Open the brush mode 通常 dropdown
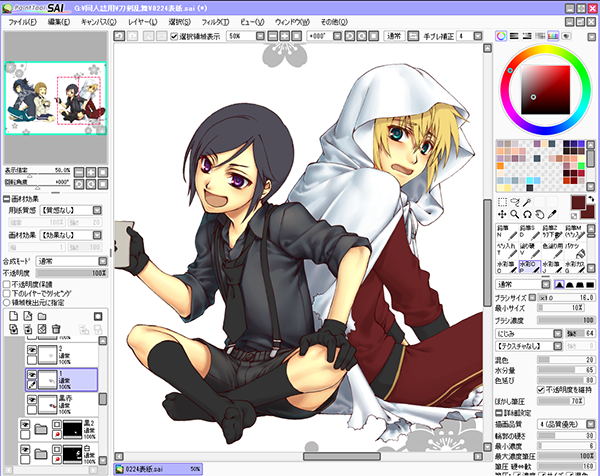 click(x=545, y=285)
